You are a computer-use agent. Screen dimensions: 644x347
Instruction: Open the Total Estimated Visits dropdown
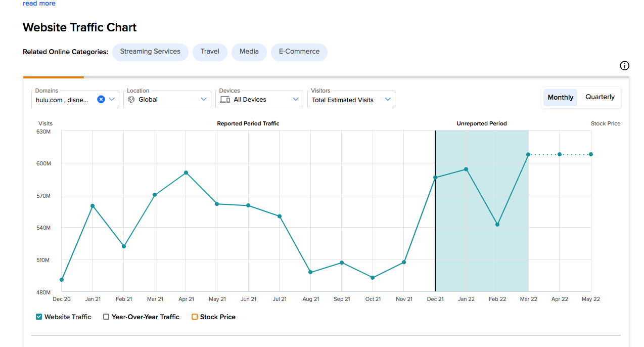point(351,99)
